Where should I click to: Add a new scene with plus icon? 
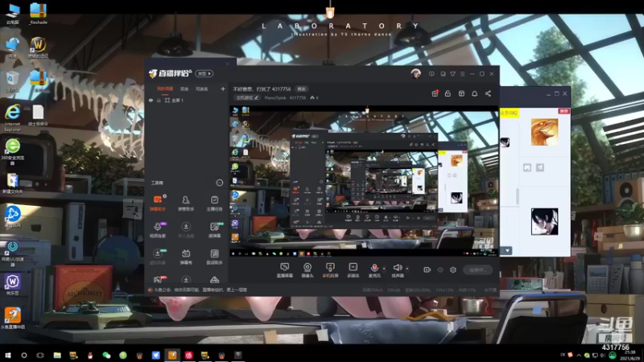(223, 88)
